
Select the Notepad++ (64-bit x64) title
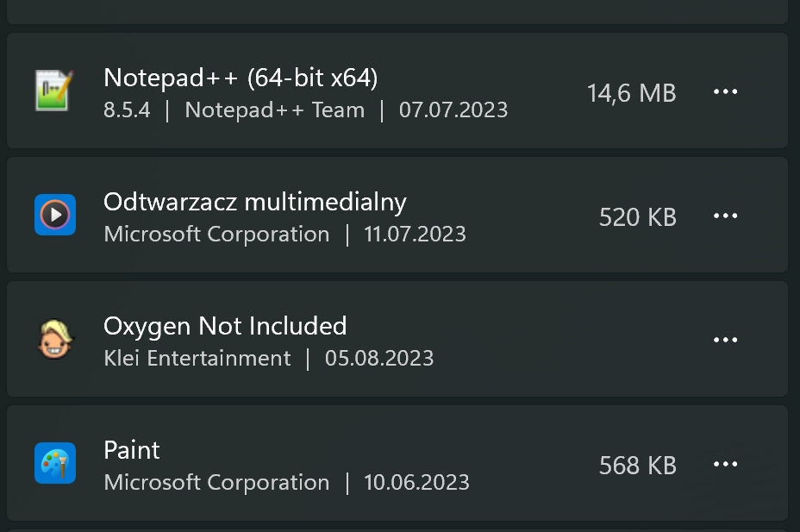tap(241, 78)
